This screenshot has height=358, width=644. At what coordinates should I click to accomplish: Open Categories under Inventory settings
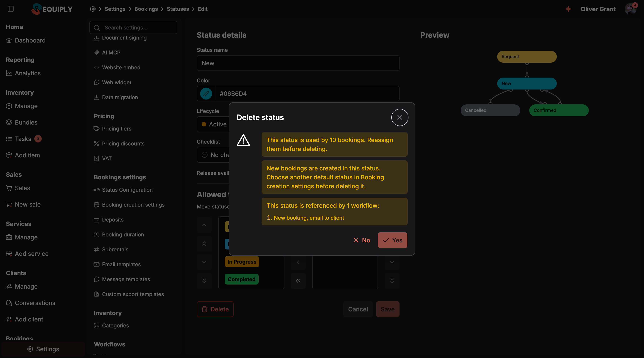[111, 326]
